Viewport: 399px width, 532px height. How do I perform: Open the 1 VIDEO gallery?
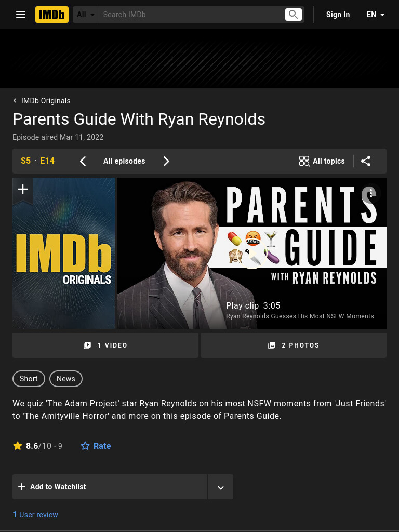tap(105, 345)
